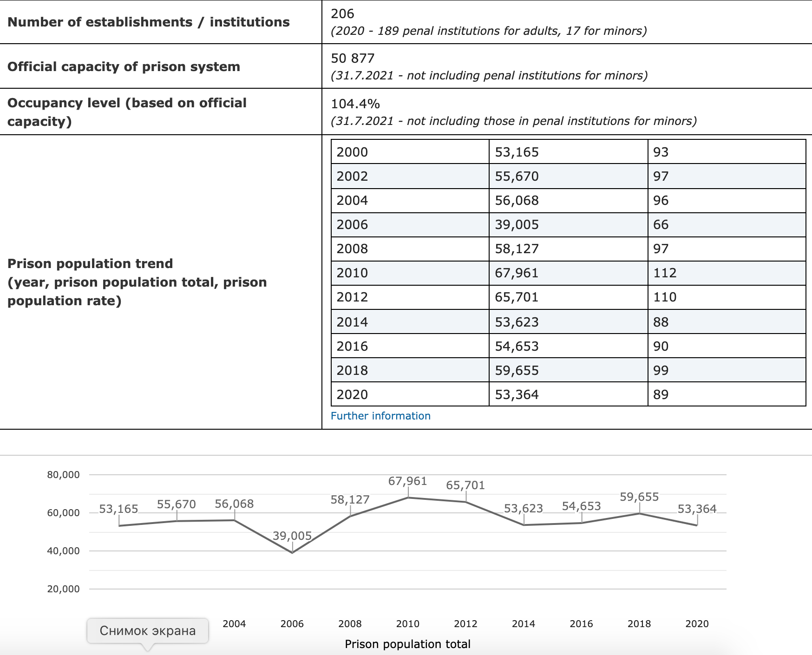This screenshot has width=812, height=655.
Task: Select the 80,000 y-axis label
Action: coord(63,474)
